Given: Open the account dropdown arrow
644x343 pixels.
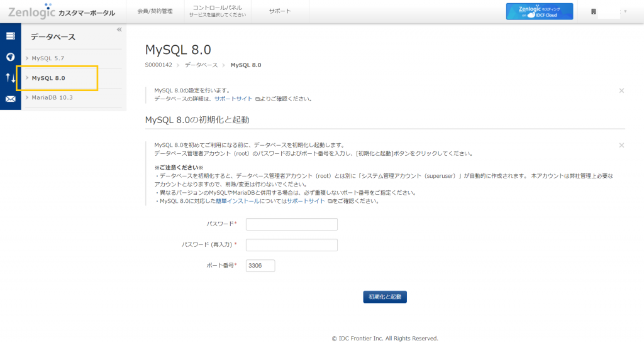Looking at the screenshot, I should tap(625, 11).
